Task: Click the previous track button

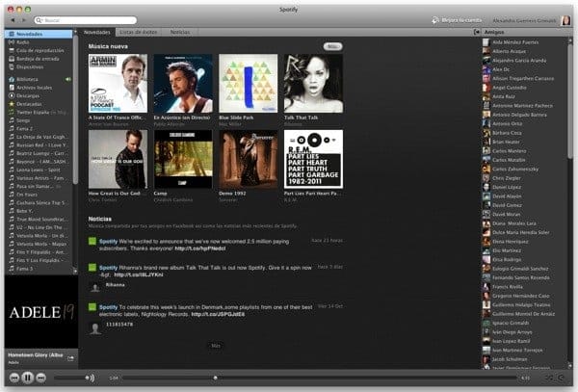Action: [14, 378]
